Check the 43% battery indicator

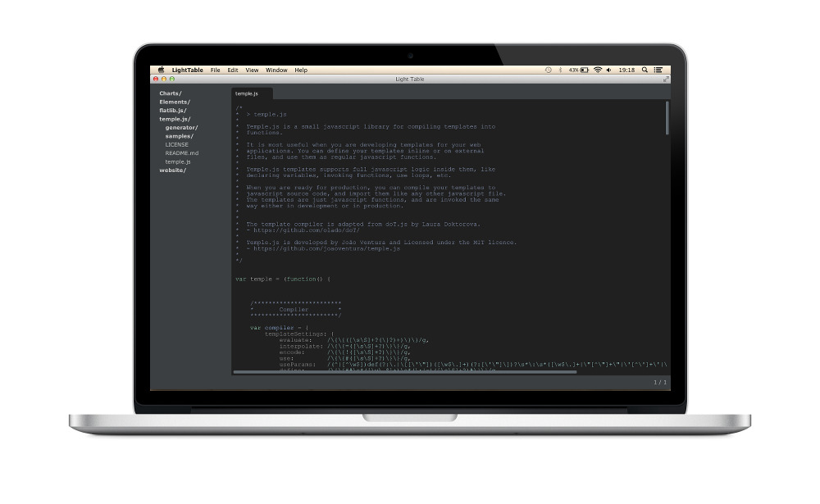coord(579,70)
